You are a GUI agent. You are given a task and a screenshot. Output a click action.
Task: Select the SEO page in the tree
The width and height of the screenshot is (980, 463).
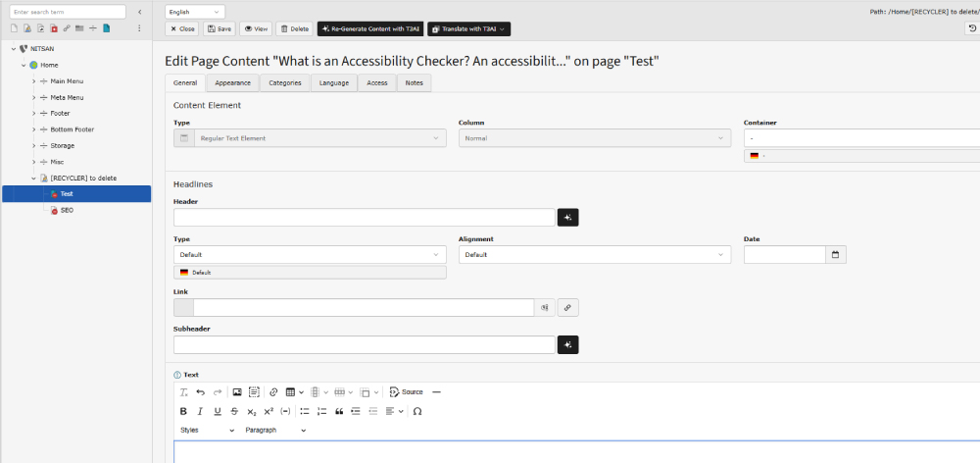[x=67, y=210]
